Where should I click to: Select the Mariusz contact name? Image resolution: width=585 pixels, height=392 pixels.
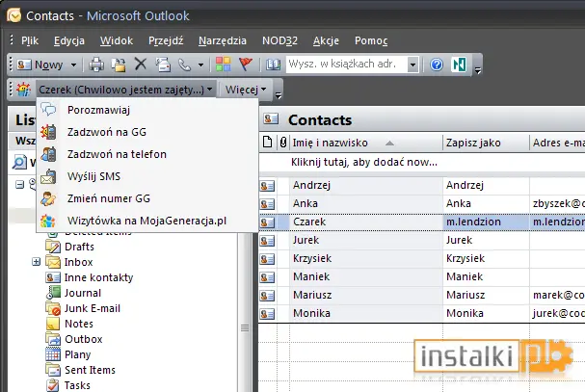click(312, 295)
